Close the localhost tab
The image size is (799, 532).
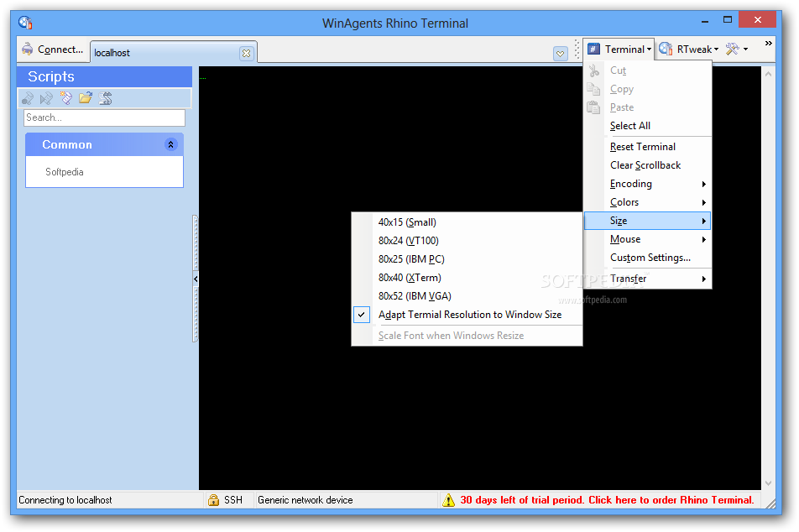point(246,53)
